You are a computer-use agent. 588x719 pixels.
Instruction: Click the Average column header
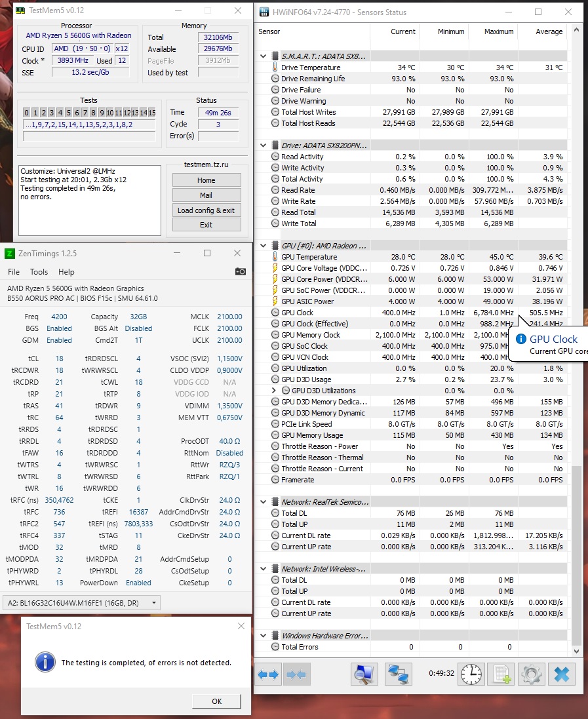tap(542, 31)
